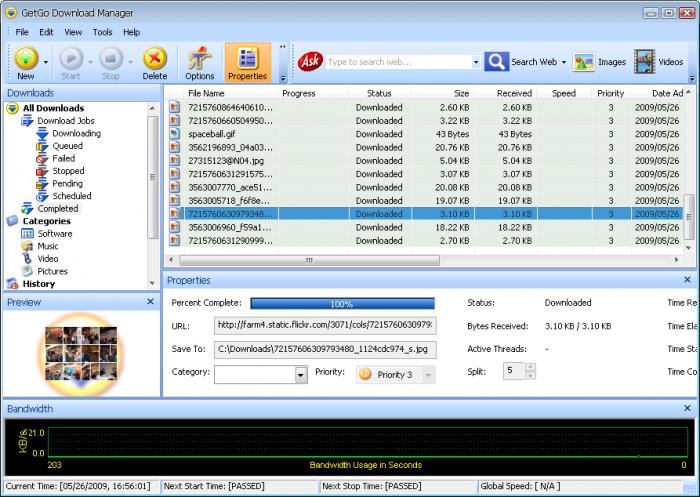Screen dimensions: 700x497
Task: Close the Preview panel
Action: (150, 302)
